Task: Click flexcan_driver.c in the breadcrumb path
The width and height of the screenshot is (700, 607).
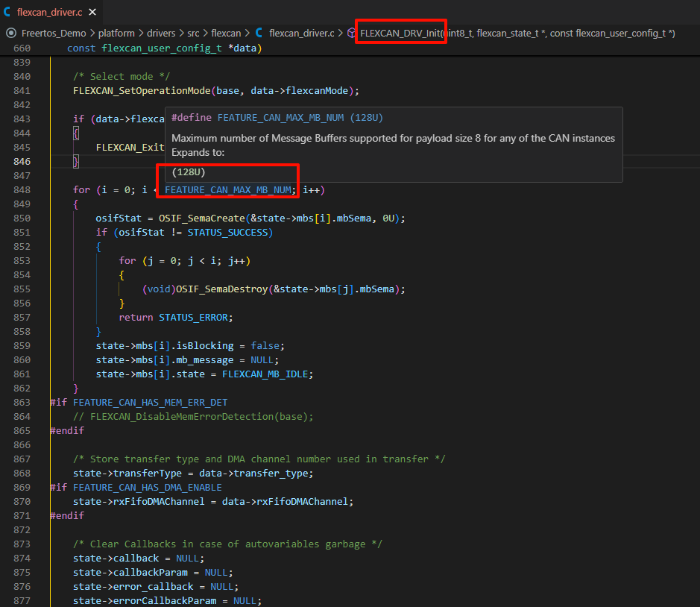Action: (301, 33)
